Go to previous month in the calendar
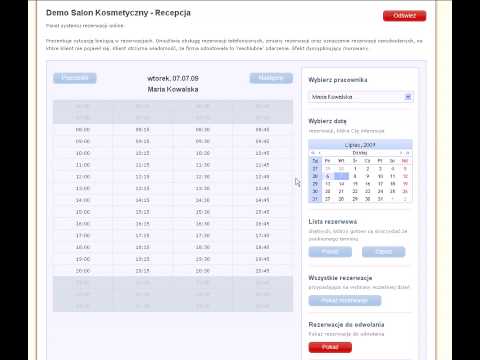The image size is (480, 360). coord(319,153)
